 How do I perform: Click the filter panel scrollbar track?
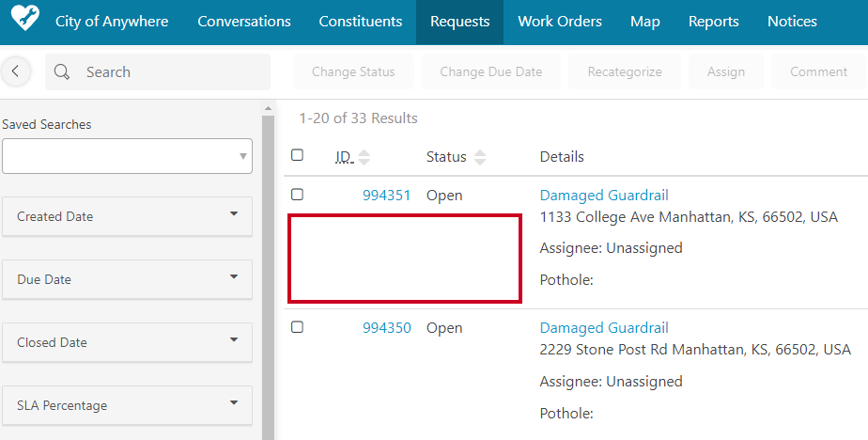tap(268, 277)
